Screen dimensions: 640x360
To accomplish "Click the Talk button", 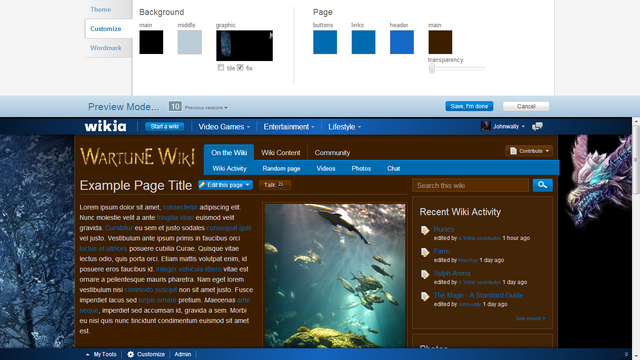I will tap(275, 185).
